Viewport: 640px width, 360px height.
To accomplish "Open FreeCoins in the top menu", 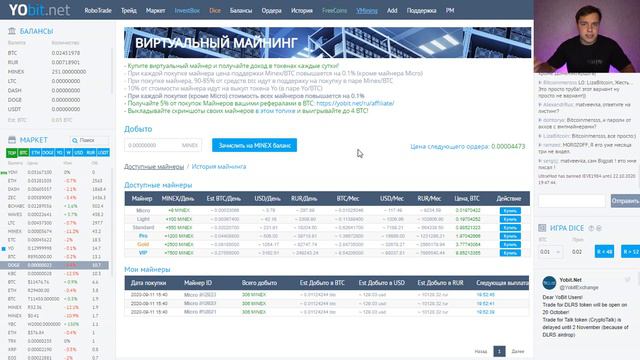I will (334, 11).
